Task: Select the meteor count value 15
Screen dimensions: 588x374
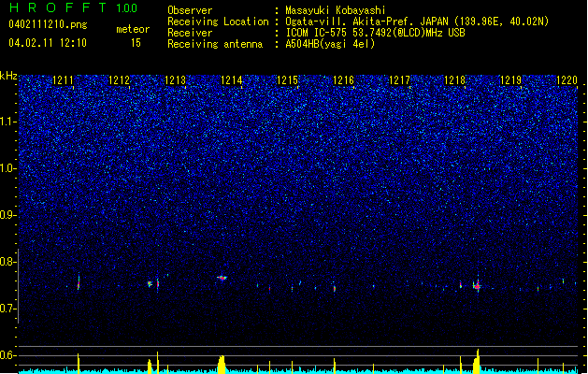Action: click(x=136, y=43)
